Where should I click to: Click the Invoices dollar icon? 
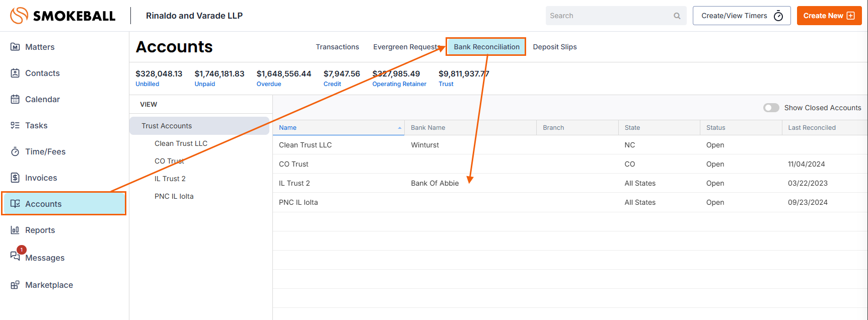(15, 178)
